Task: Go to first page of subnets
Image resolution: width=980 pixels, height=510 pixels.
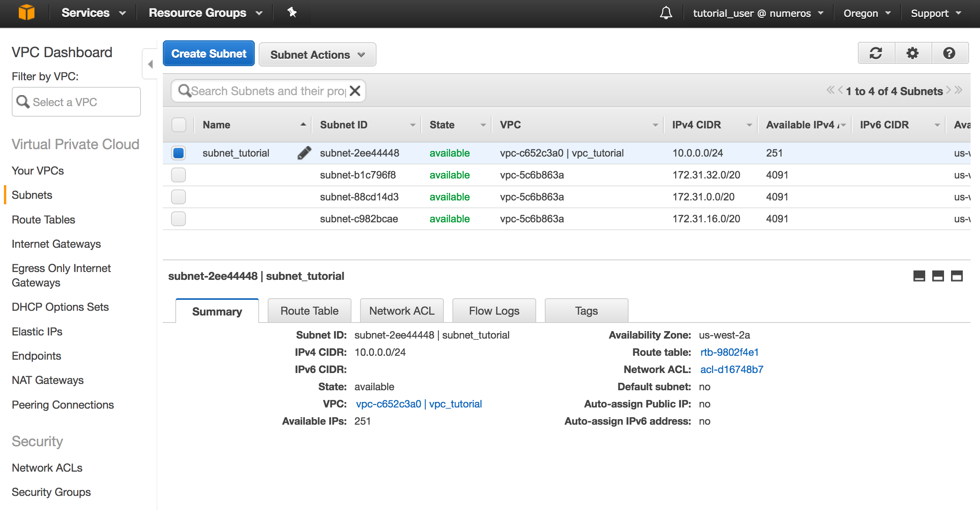Action: pos(830,90)
